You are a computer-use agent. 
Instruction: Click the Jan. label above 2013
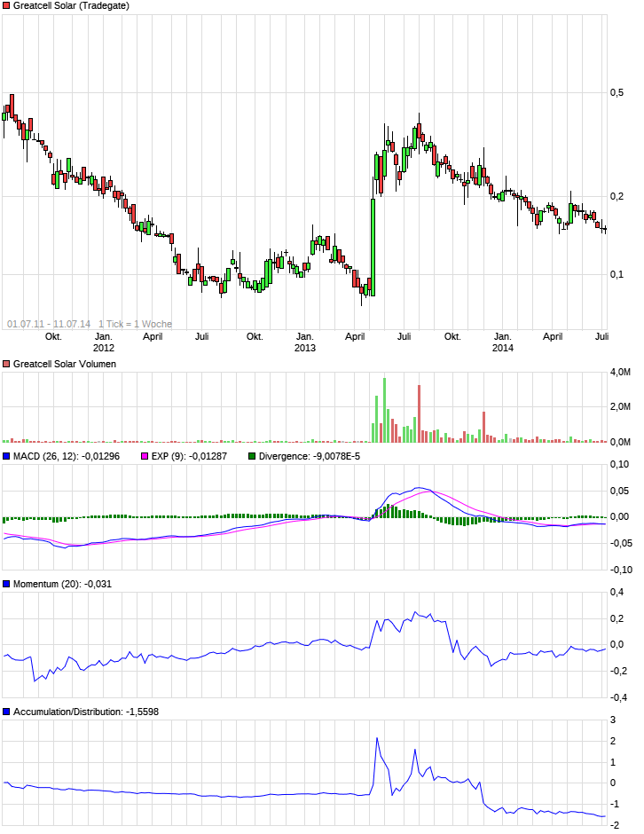point(305,336)
